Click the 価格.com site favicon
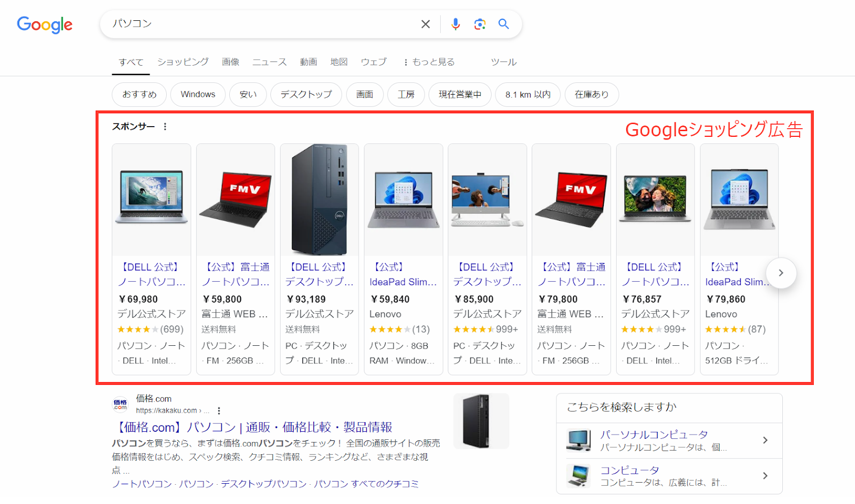Screen dimensions: 855x504 coord(120,405)
